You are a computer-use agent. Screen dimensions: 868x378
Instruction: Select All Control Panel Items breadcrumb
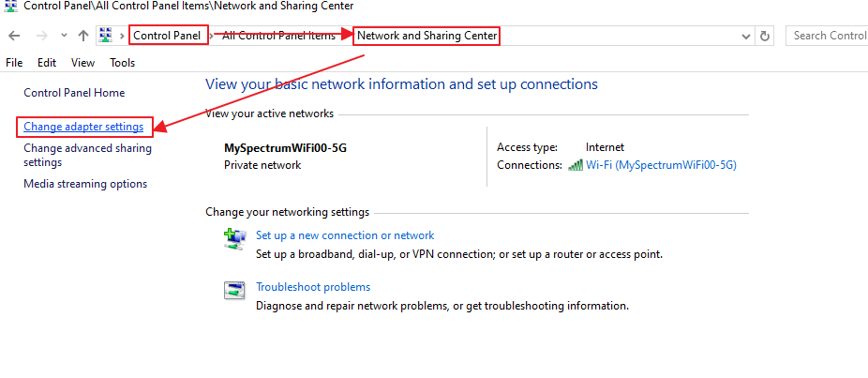(279, 36)
